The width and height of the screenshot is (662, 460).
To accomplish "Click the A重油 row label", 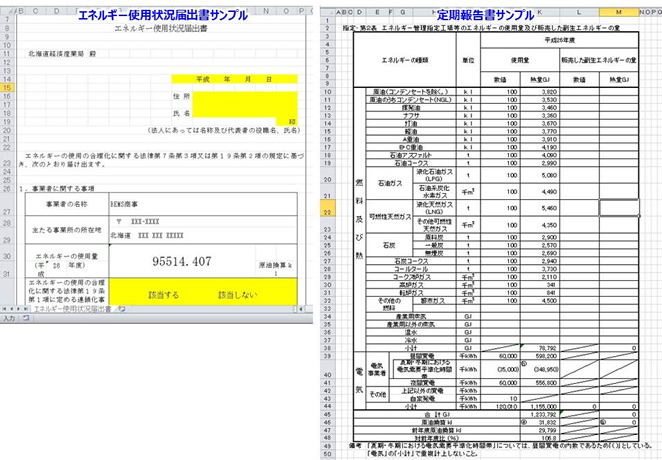I will (411, 139).
